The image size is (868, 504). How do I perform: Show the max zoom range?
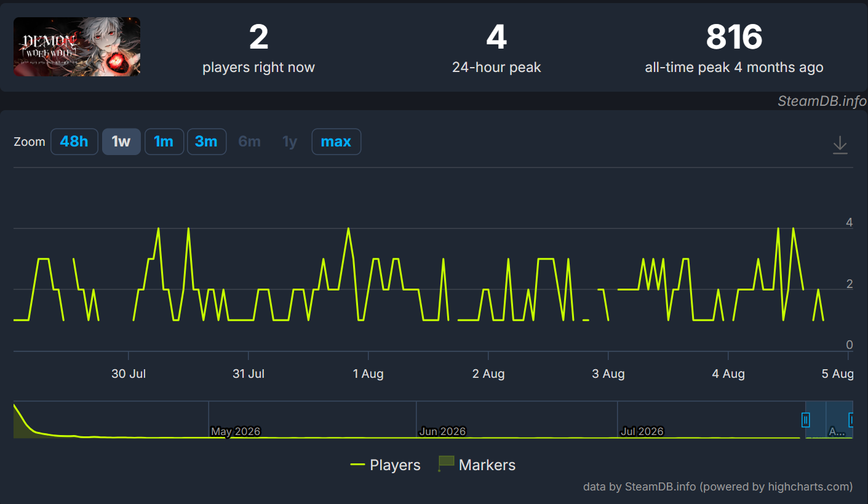pos(336,142)
